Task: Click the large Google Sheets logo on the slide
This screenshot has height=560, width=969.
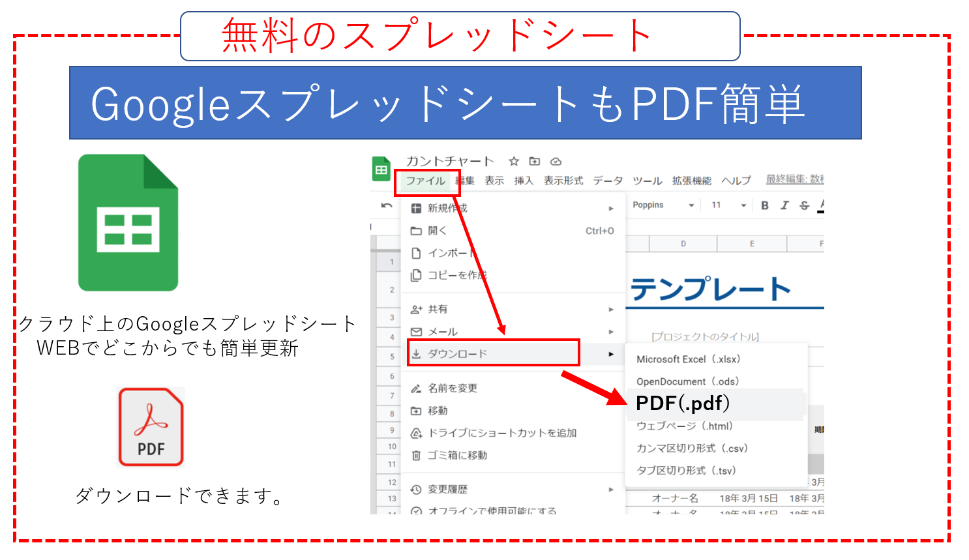Action: [128, 222]
